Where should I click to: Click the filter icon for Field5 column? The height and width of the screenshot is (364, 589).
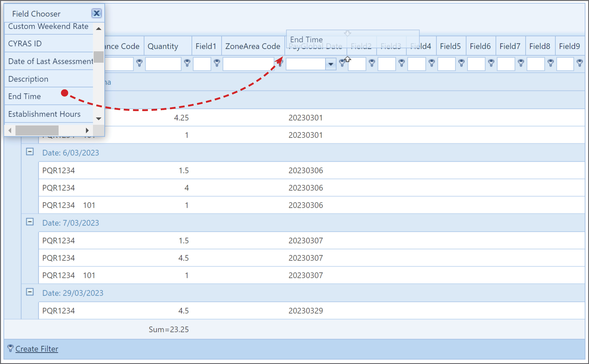461,63
